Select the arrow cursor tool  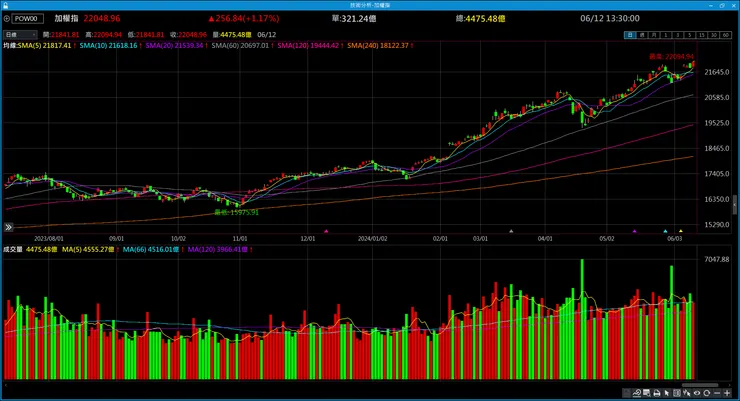point(667,393)
